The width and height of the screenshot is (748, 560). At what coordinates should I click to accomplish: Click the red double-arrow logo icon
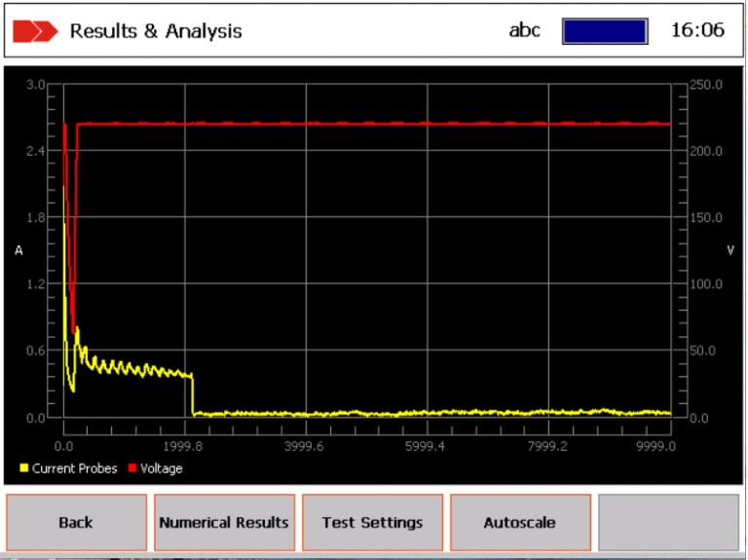click(35, 31)
